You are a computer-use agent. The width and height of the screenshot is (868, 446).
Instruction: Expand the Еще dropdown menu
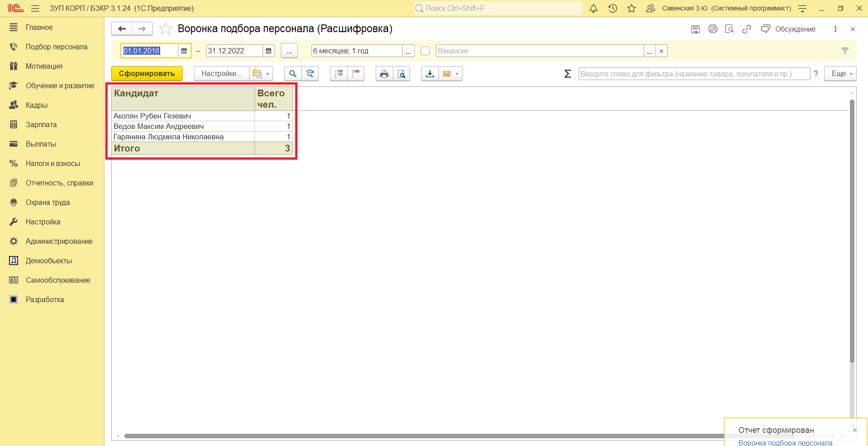point(840,74)
